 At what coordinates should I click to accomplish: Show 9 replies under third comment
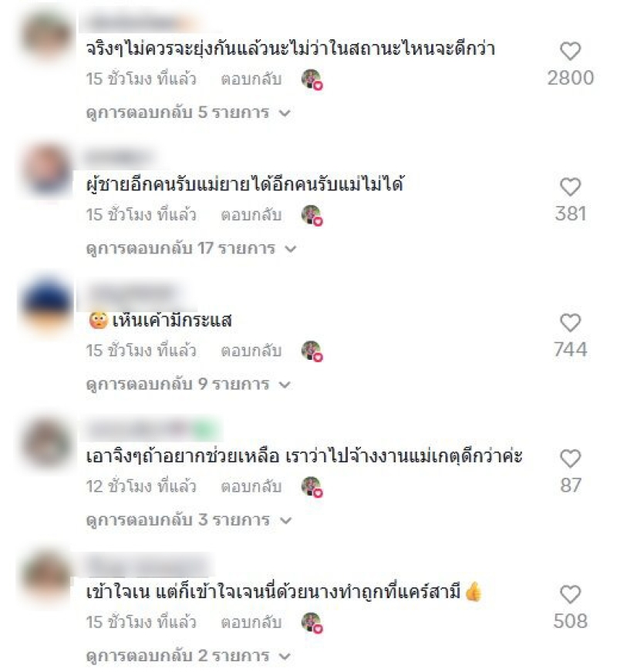pos(188,385)
